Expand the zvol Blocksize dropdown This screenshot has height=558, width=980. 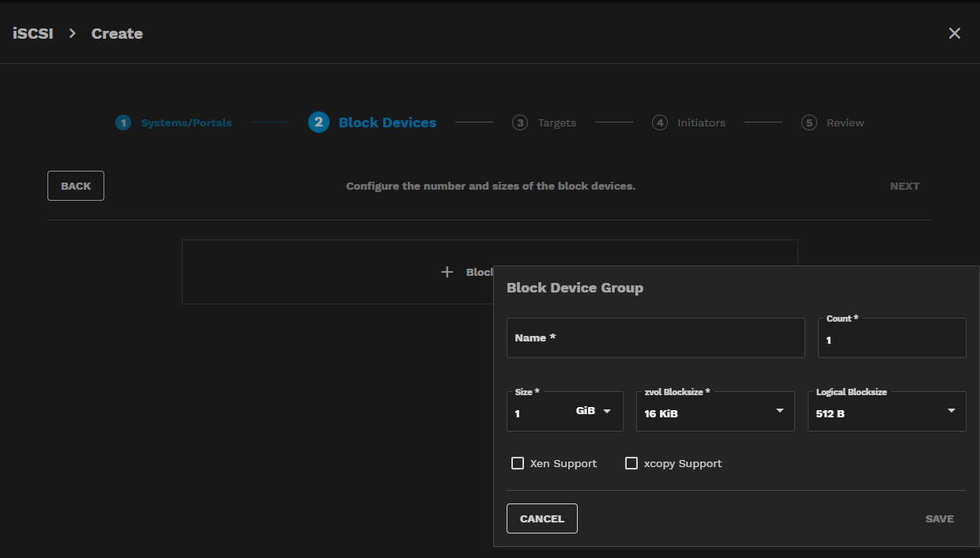click(x=714, y=412)
